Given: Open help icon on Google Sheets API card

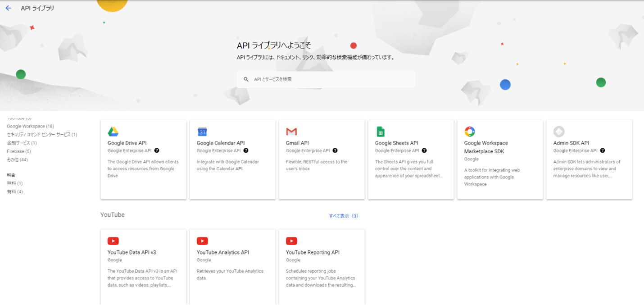Looking at the screenshot, I should (424, 151).
